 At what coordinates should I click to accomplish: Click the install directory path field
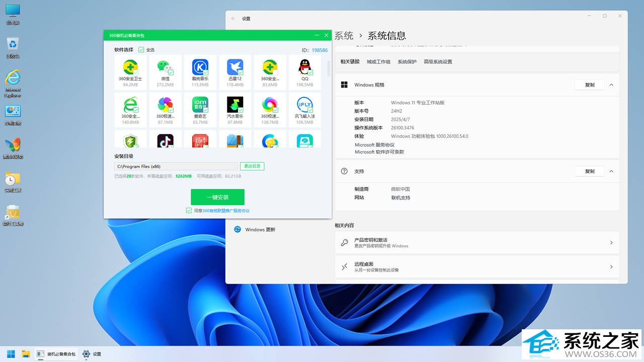click(176, 166)
